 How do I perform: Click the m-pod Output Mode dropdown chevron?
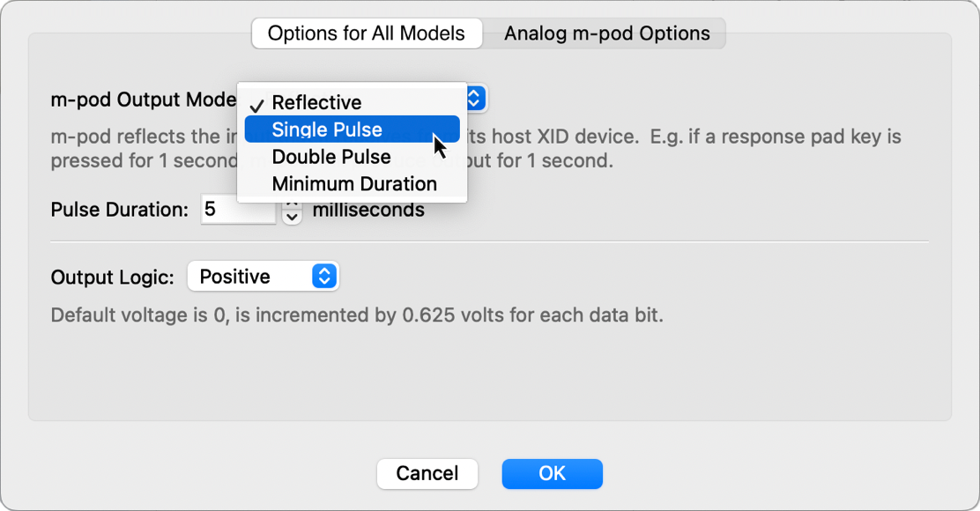[472, 99]
